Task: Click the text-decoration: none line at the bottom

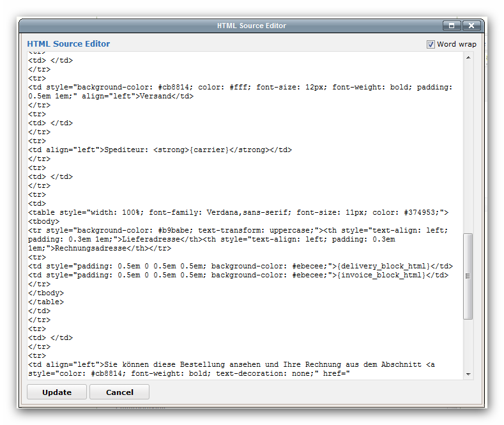Action: (189, 374)
